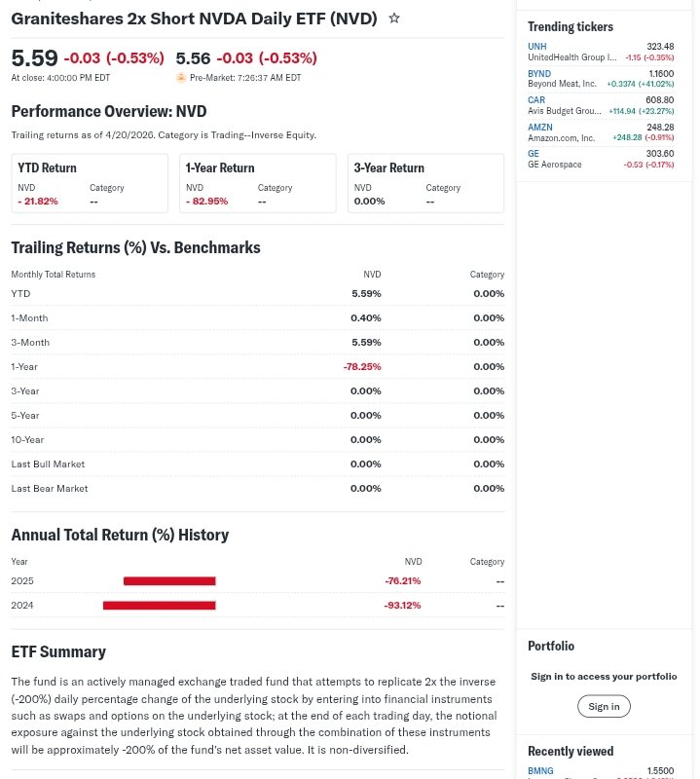Click the Granite Shares ETF title
Screen dimensions: 700x779
(194, 19)
